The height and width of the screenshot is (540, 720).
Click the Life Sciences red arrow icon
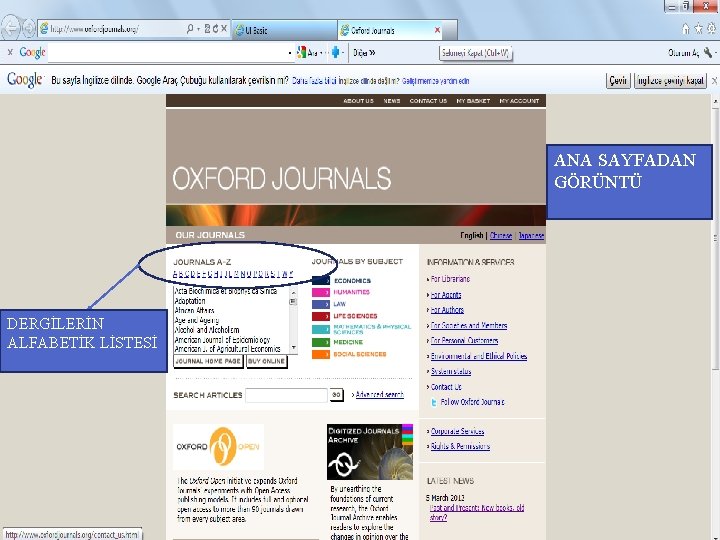click(x=321, y=316)
